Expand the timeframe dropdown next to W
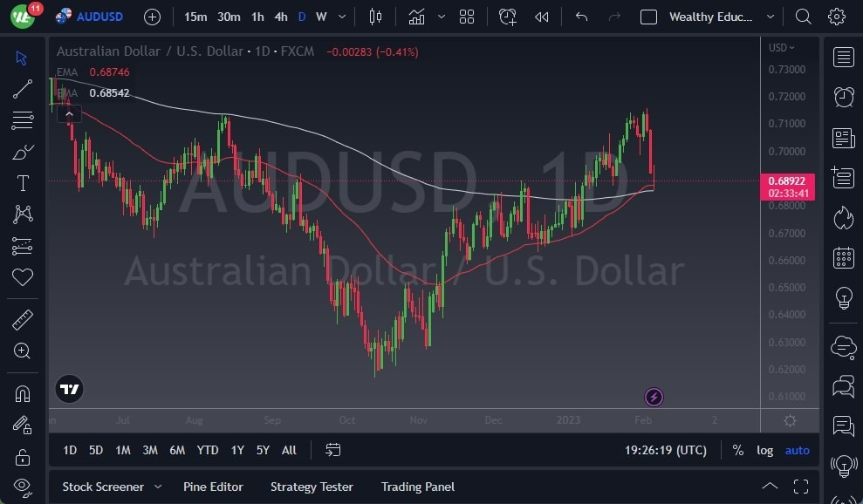Screen dimensions: 863x504 (341, 17)
